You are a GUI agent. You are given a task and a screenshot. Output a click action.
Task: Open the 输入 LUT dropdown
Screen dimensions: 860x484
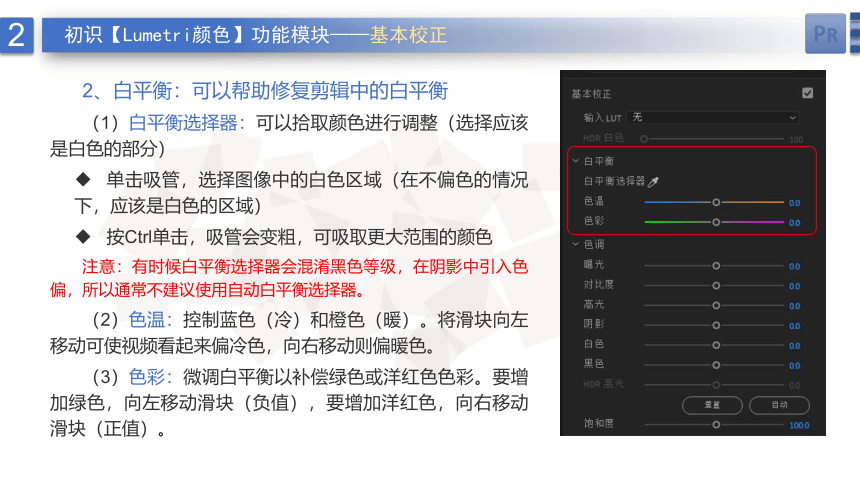[713, 117]
